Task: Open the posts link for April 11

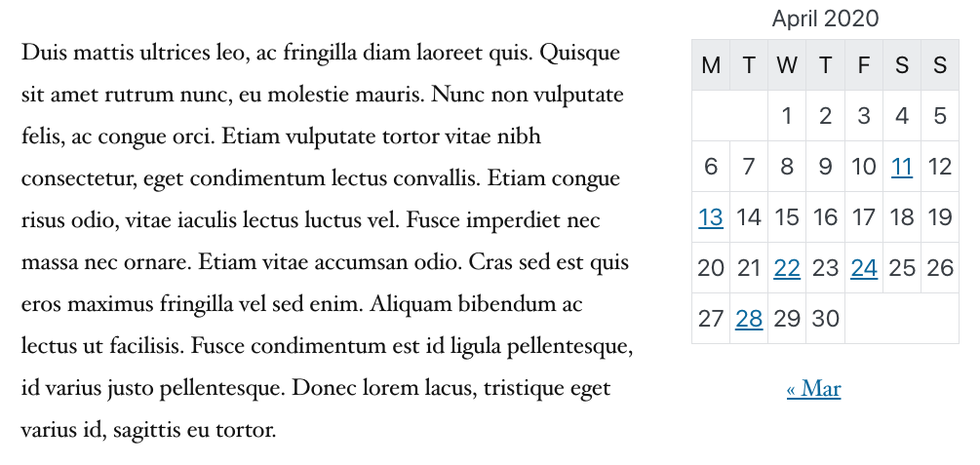Action: click(902, 167)
